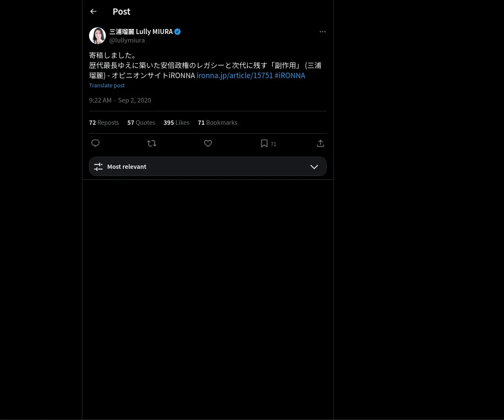Click the 9:22 AM Sep 2, 2020 timestamp

click(x=120, y=100)
